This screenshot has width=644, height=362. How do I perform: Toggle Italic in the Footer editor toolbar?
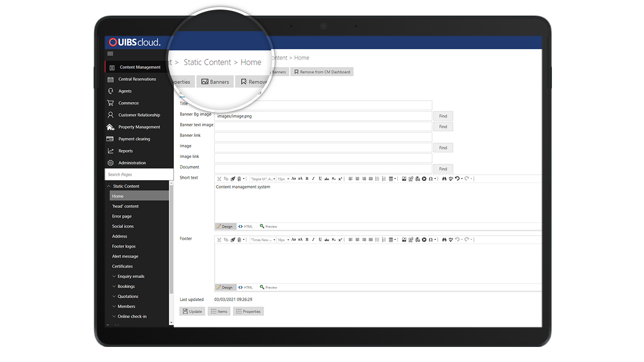click(x=313, y=240)
